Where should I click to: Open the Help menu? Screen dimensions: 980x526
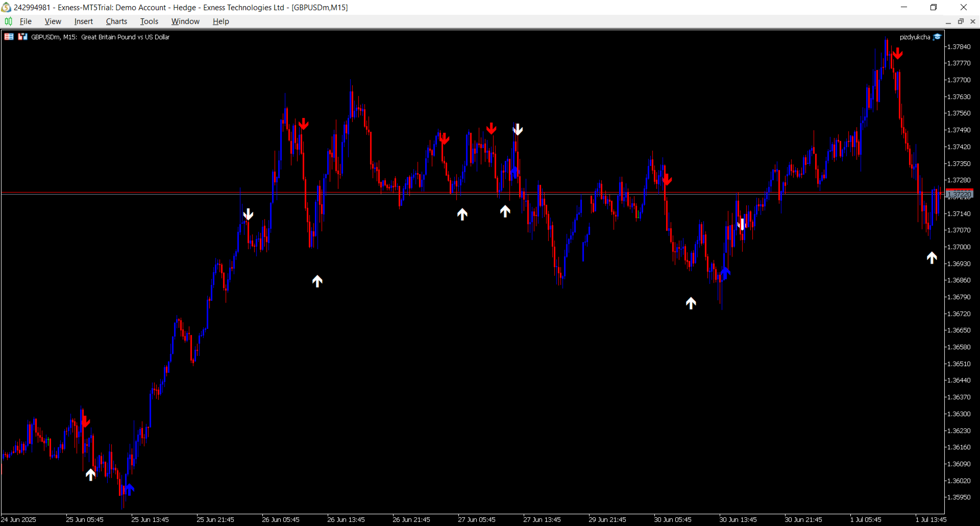coord(220,21)
